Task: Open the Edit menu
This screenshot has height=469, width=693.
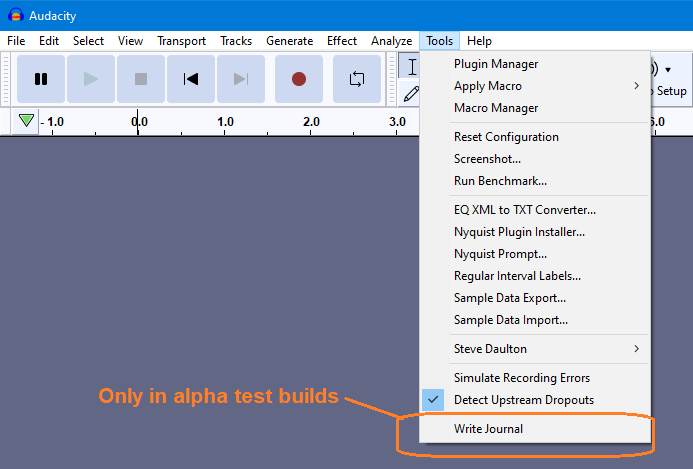Action: (49, 41)
